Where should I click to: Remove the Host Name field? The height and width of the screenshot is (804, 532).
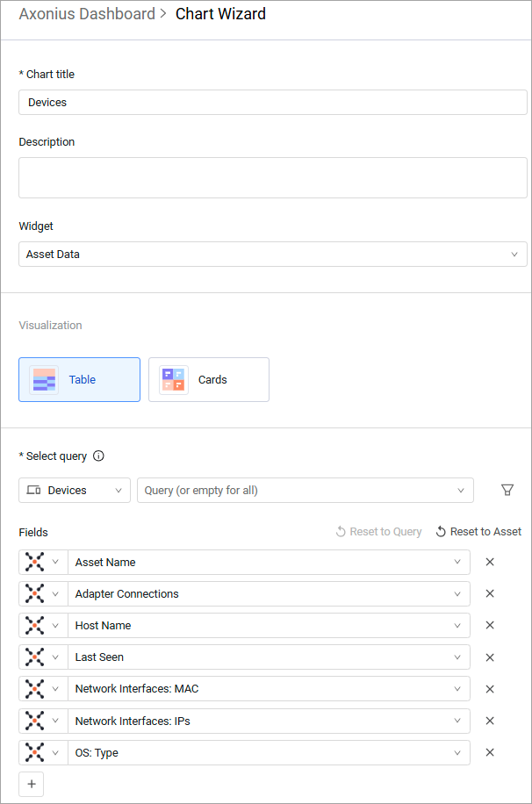(x=490, y=626)
